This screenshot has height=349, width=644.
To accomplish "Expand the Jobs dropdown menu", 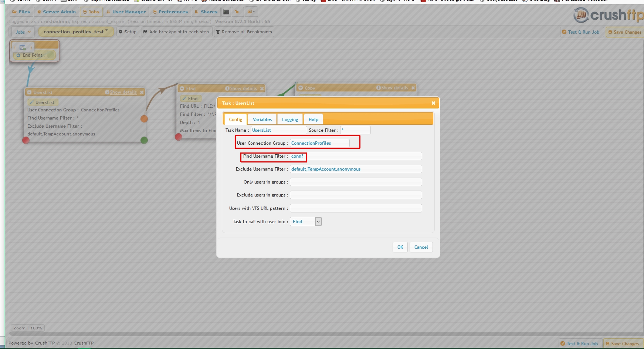I will point(23,32).
